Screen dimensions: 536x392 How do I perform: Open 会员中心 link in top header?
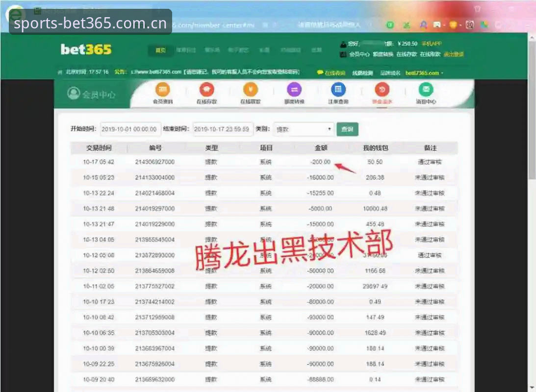coord(359,54)
